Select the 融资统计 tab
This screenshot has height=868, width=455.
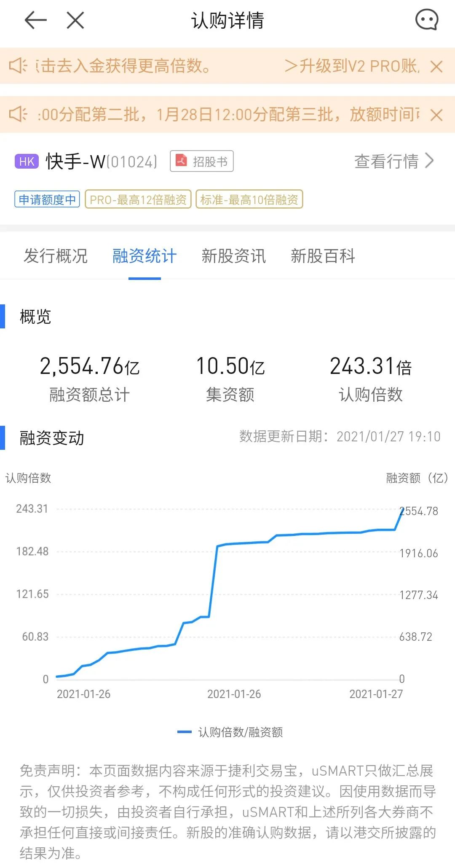[145, 256]
